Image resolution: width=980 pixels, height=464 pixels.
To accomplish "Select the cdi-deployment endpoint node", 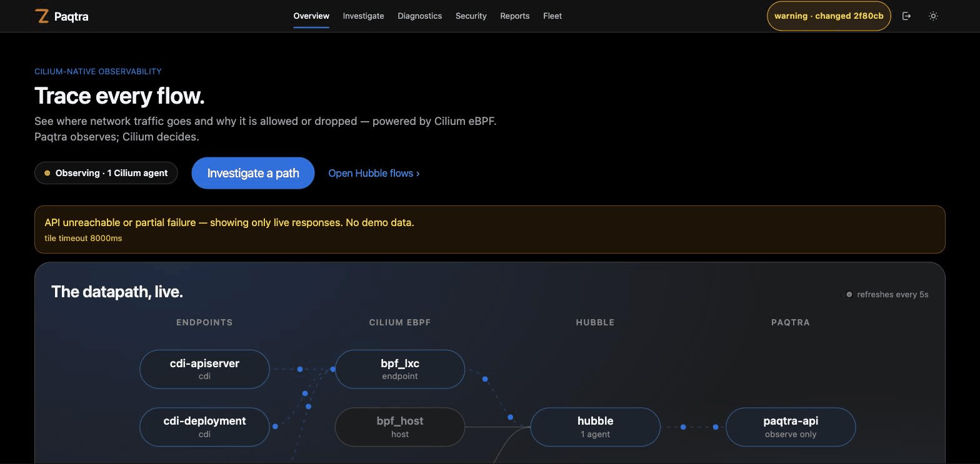I will tap(204, 427).
